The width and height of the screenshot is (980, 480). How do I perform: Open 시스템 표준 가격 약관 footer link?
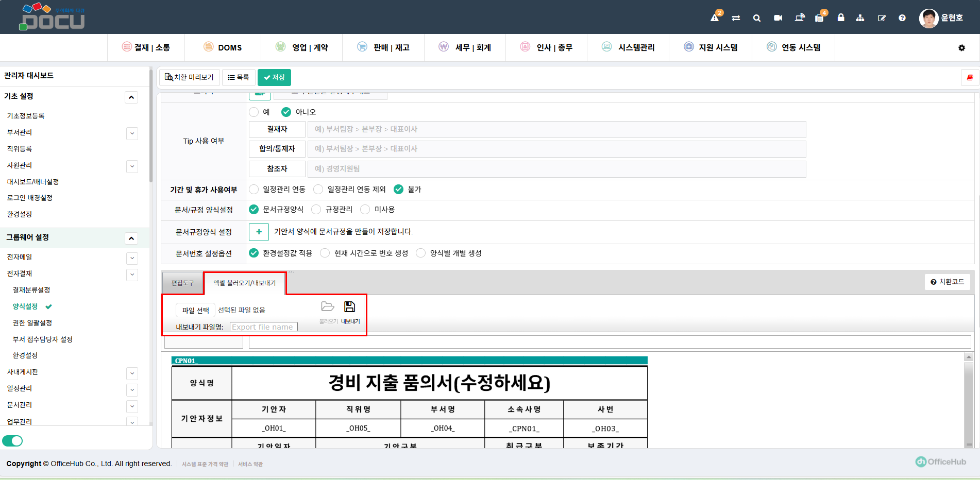coord(205,464)
